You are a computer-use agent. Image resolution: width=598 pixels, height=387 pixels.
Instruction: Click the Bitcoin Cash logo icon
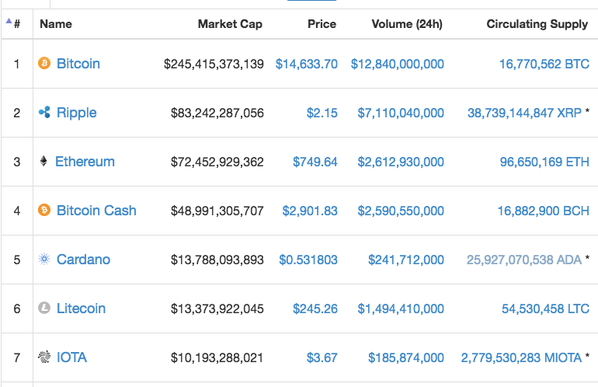[x=44, y=210]
